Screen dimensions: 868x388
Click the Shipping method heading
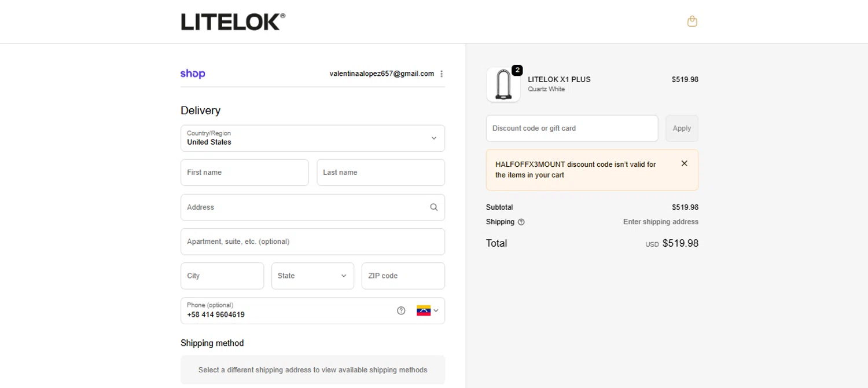[212, 343]
